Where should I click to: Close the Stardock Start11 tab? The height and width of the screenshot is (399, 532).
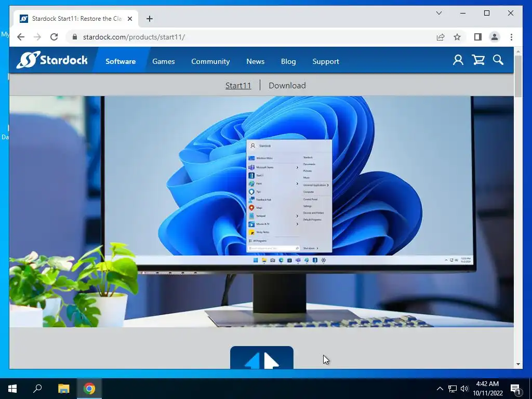130,19
